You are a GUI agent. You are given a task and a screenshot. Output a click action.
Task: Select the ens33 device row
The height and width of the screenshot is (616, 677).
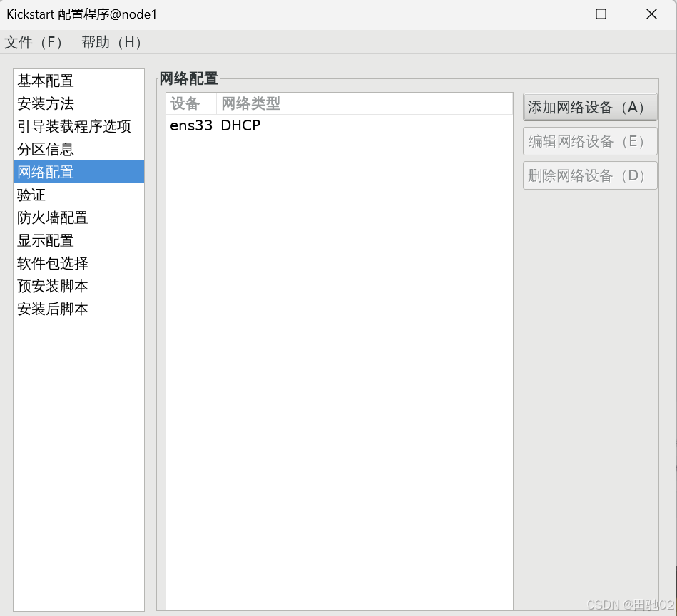[340, 125]
